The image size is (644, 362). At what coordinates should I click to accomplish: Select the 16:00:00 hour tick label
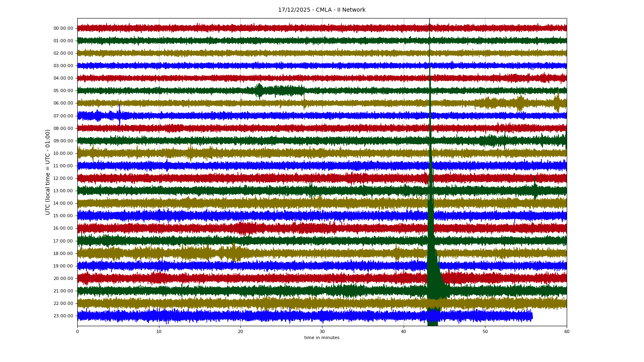coord(63,228)
